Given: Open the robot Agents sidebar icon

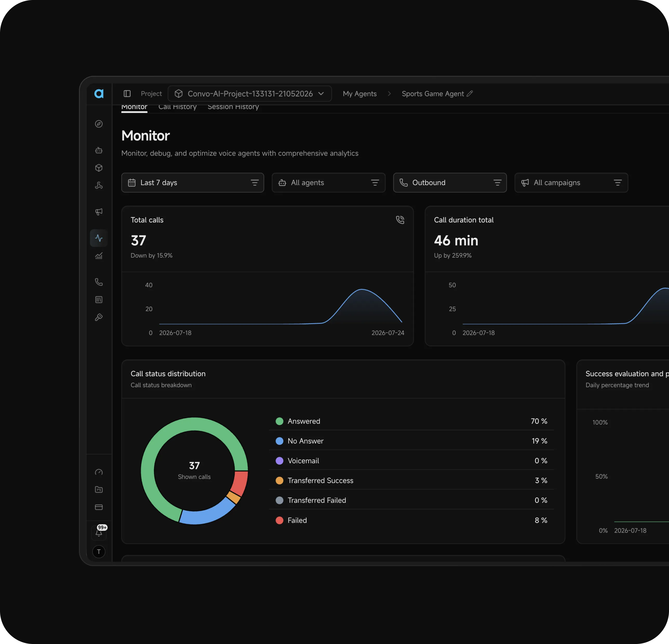Looking at the screenshot, I should (x=99, y=150).
